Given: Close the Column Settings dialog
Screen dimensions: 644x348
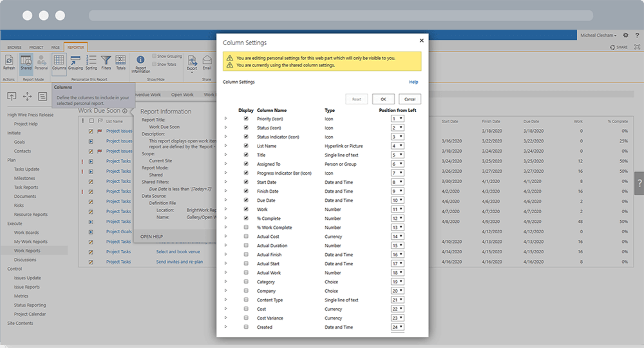Looking at the screenshot, I should point(422,41).
